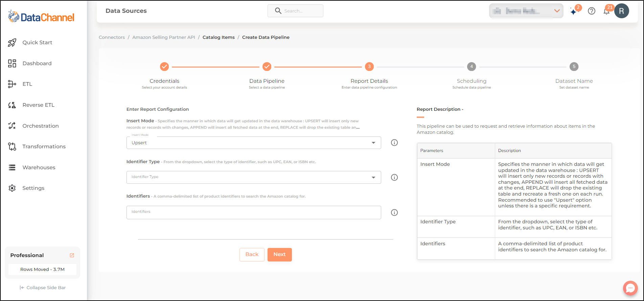Screen dimensions: 644x301
Task: Open the user avatar R menu
Action: click(x=622, y=11)
